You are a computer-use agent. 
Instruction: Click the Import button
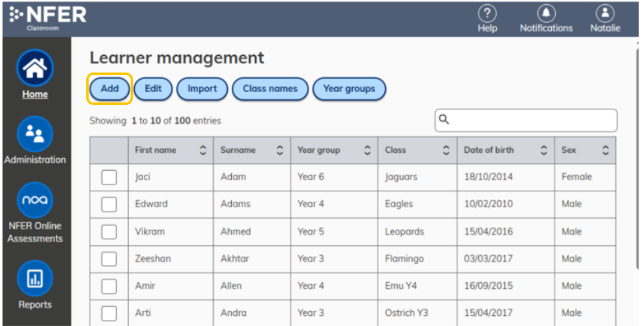click(x=202, y=89)
